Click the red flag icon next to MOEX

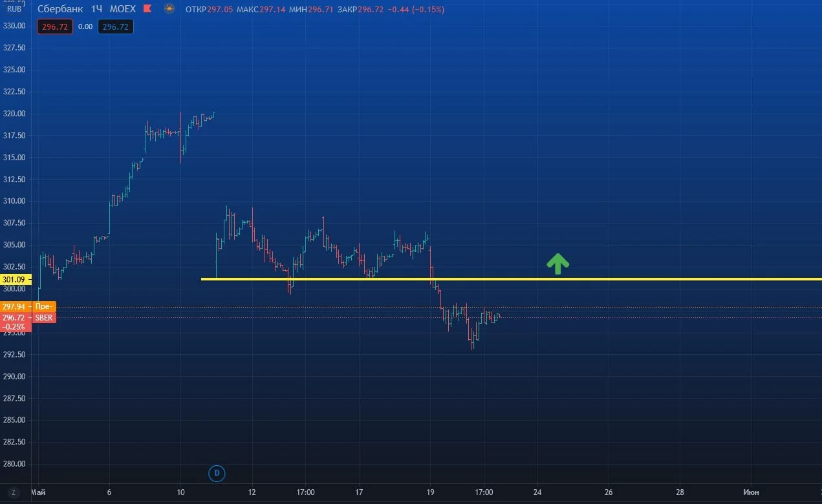pos(147,9)
